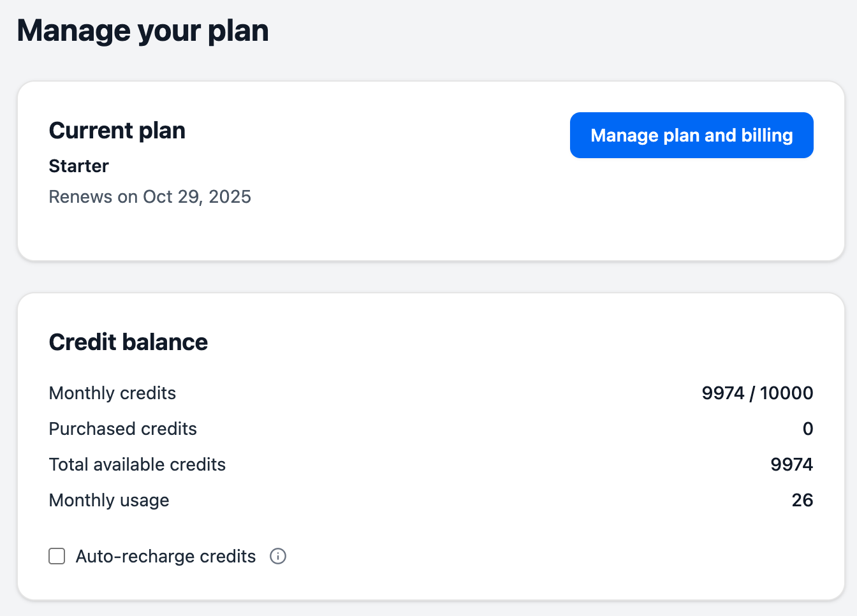Click the Current plan heading
Viewport: 857px width, 616px height.
pyautogui.click(x=117, y=130)
